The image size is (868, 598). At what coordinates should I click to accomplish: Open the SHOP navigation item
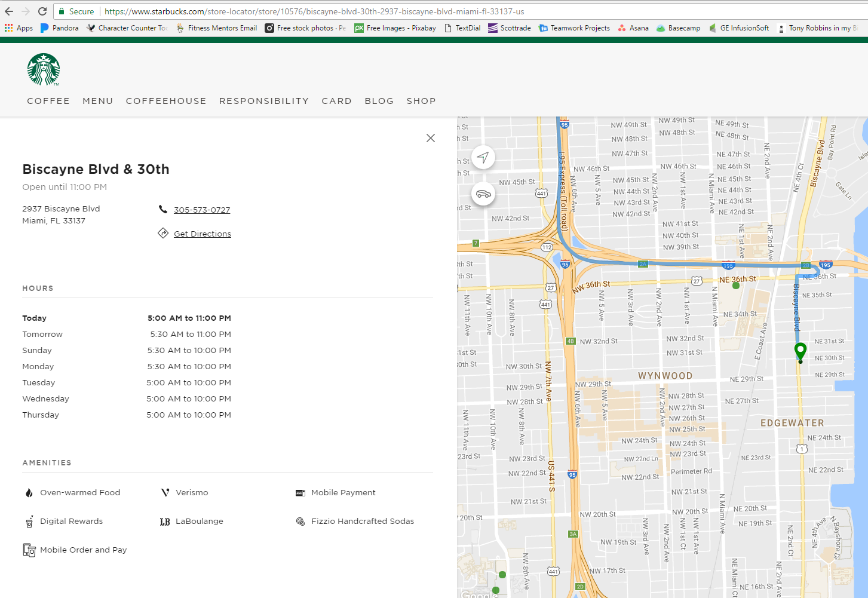coord(421,101)
